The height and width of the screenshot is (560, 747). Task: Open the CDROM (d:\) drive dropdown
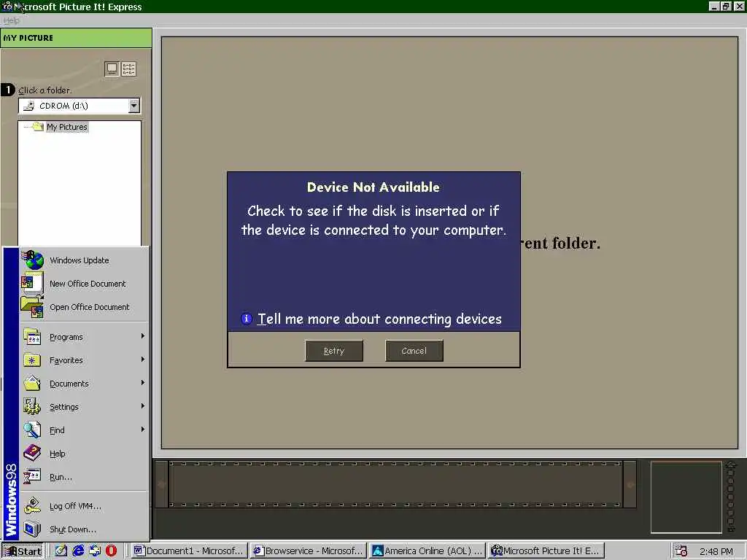134,106
